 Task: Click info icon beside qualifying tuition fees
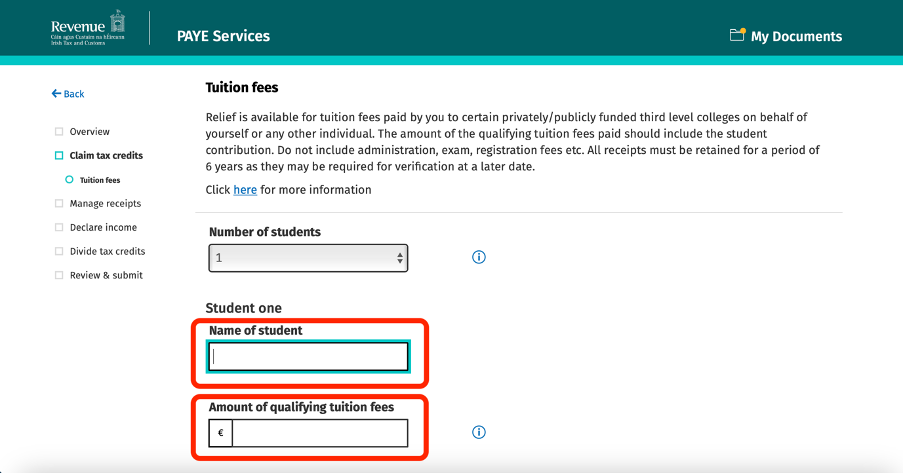click(x=479, y=432)
